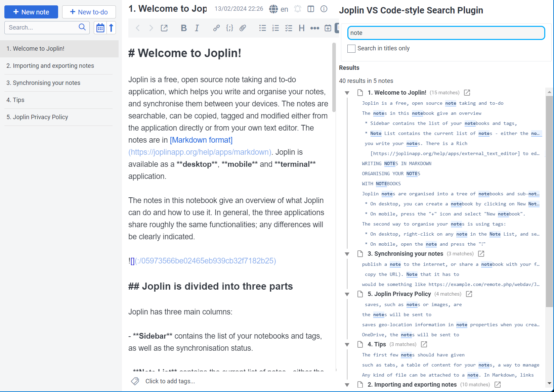The height and width of the screenshot is (392, 554).
Task: Click the results panel scrollbar thumb
Action: [549, 201]
